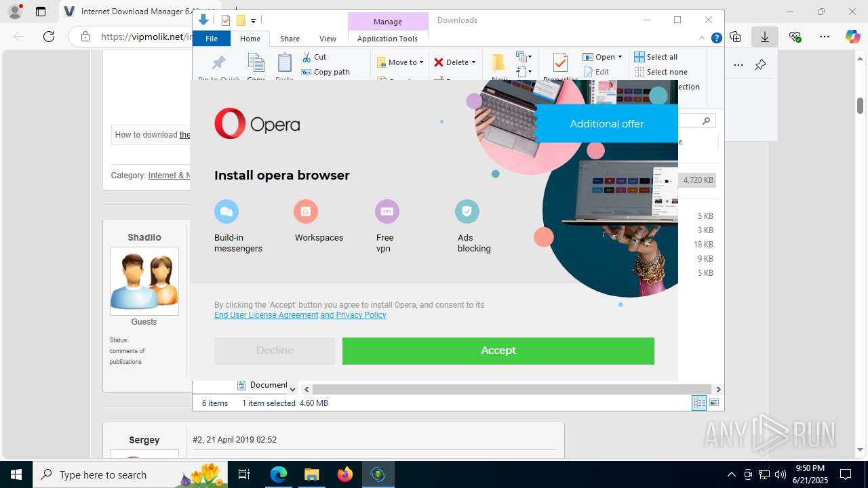
Task: Open the 'and Privacy Policy' link
Action: pos(353,315)
